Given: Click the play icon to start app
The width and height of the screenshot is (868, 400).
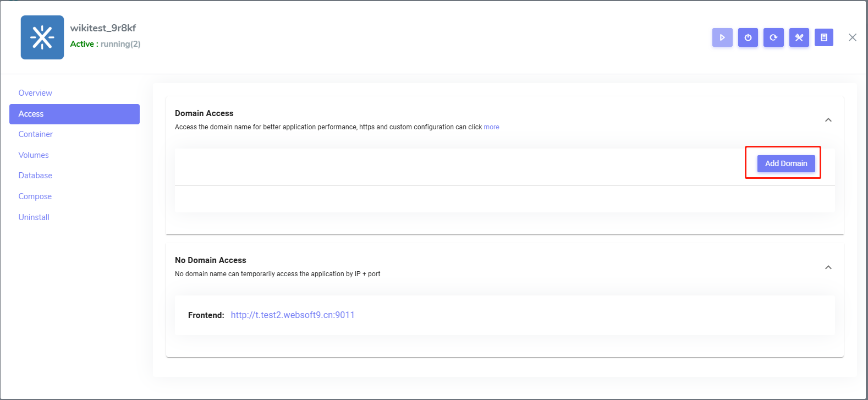Looking at the screenshot, I should pyautogui.click(x=722, y=37).
